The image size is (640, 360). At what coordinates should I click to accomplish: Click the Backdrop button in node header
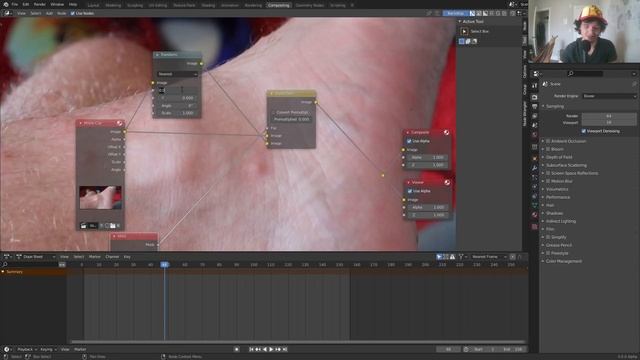click(456, 13)
